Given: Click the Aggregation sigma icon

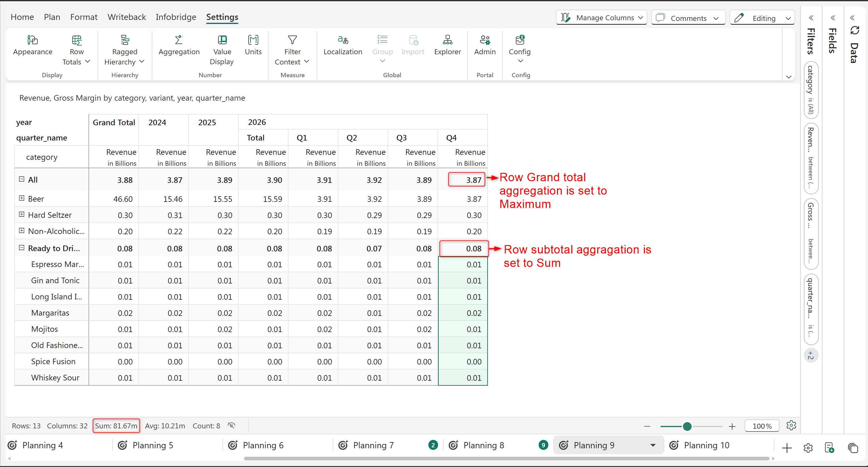Looking at the screenshot, I should click(x=179, y=40).
